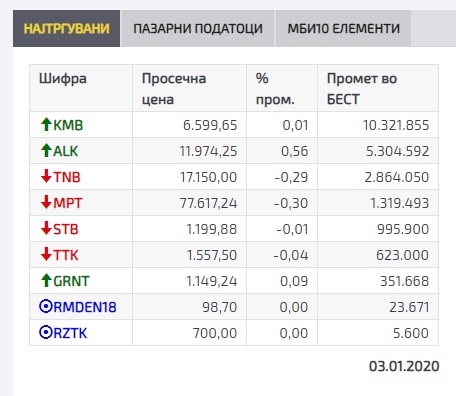Open the ПАЗАРНИ ПОДАТОЦИ tab
This screenshot has width=456, height=396.
coord(198,28)
